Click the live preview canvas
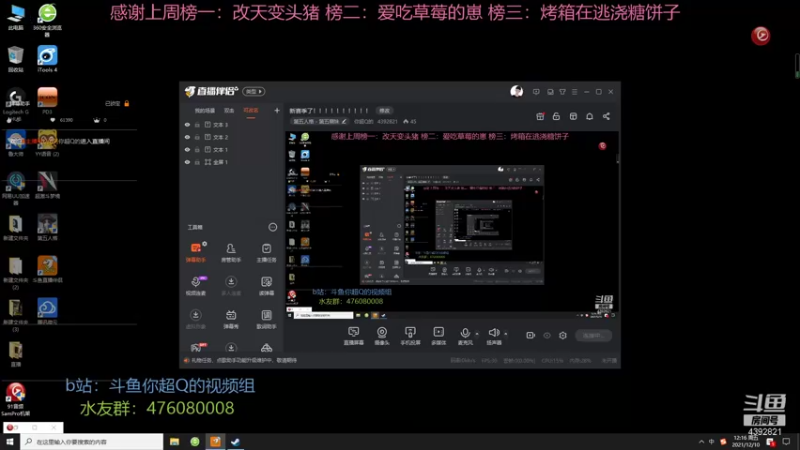 (x=452, y=225)
